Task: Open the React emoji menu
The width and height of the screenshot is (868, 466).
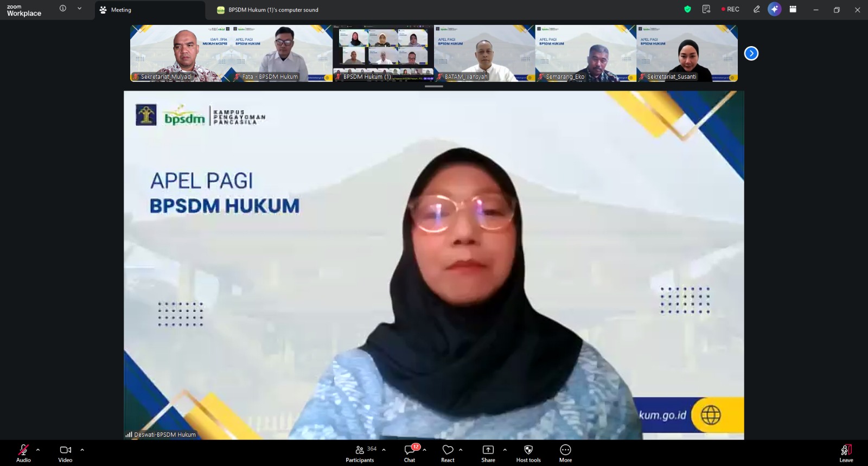Action: pos(448,453)
